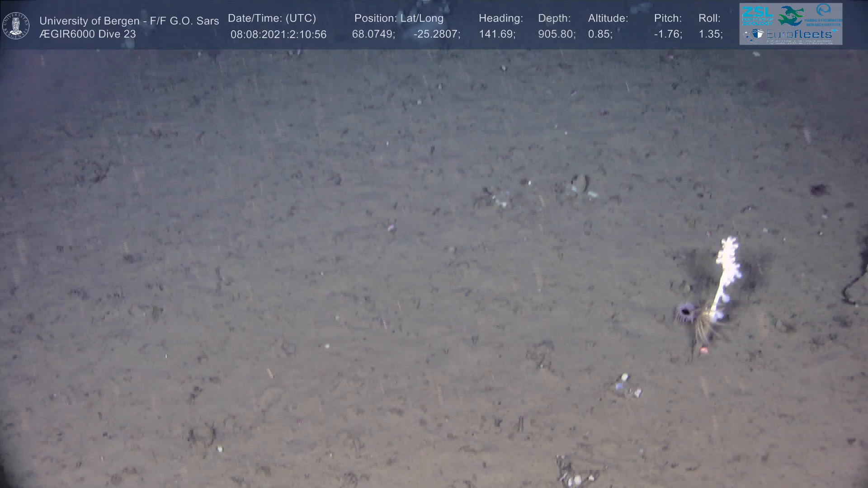Viewport: 868px width, 488px height.
Task: Select the timestamp 08:08:2021:2:10:56
Action: point(278,34)
